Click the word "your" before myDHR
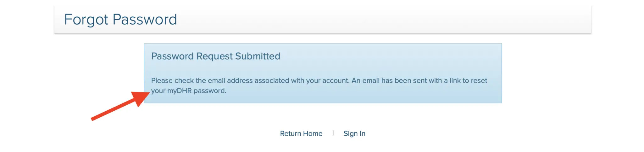 158,91
